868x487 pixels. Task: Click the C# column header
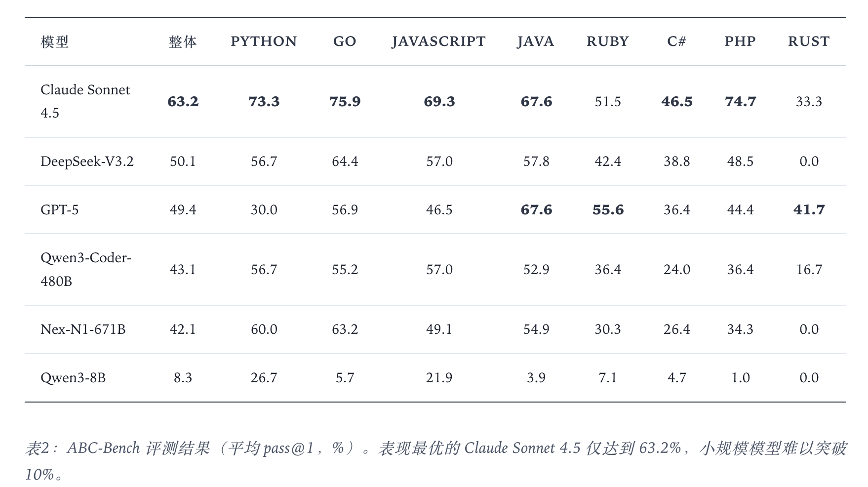pyautogui.click(x=676, y=41)
